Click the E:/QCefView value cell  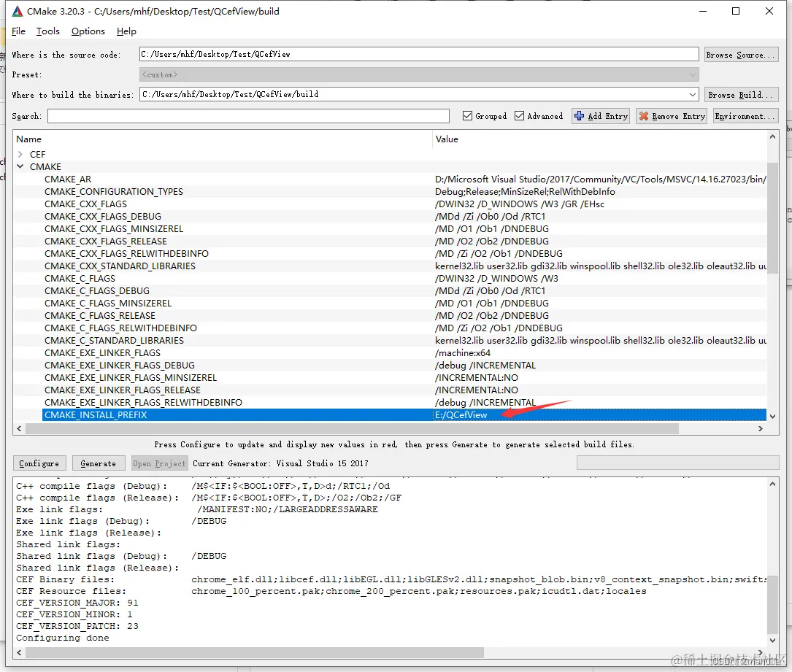461,415
